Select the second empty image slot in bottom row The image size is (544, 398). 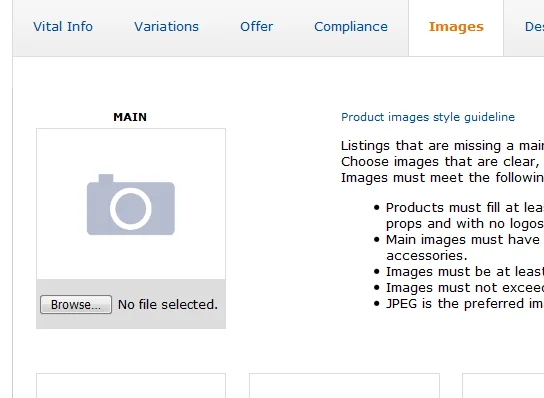(344, 386)
